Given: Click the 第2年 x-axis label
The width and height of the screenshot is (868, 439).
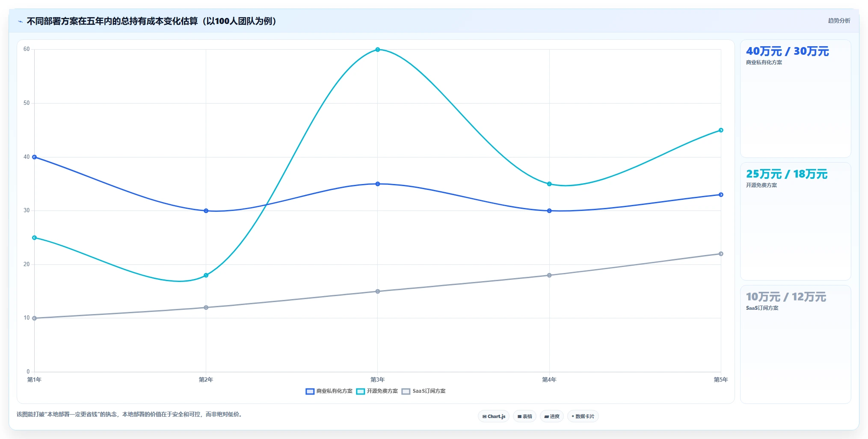Looking at the screenshot, I should 206,380.
